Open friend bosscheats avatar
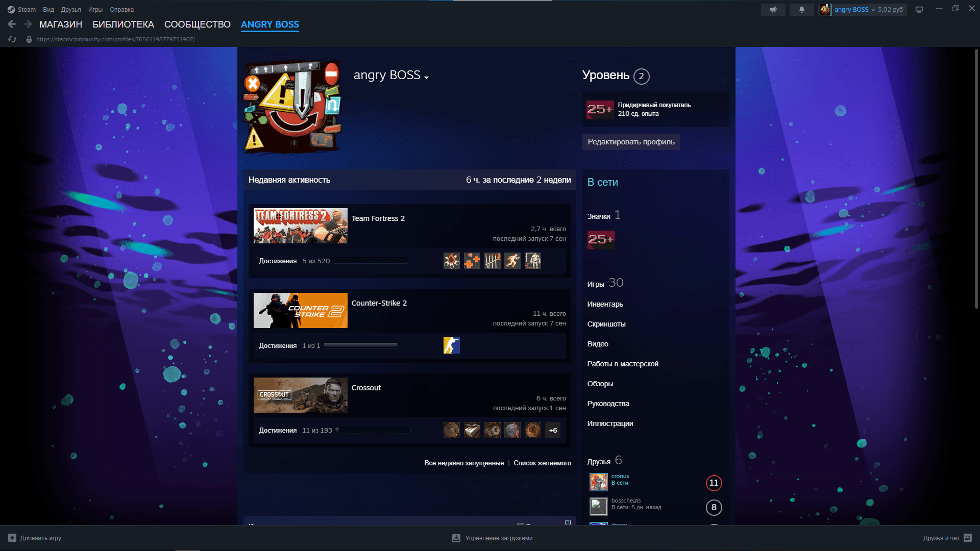This screenshot has height=551, width=980. 599,507
